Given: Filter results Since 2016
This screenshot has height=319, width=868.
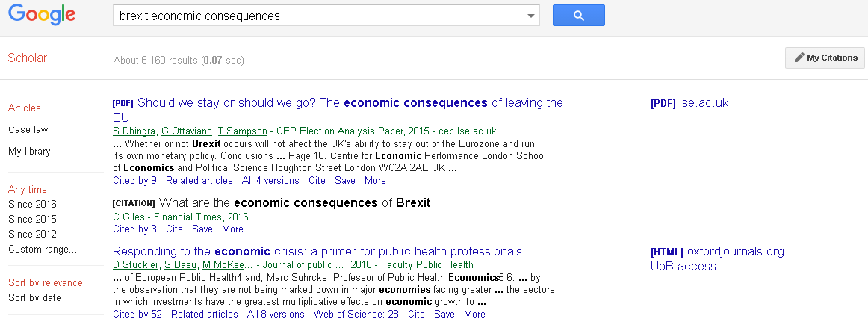Looking at the screenshot, I should tap(32, 204).
